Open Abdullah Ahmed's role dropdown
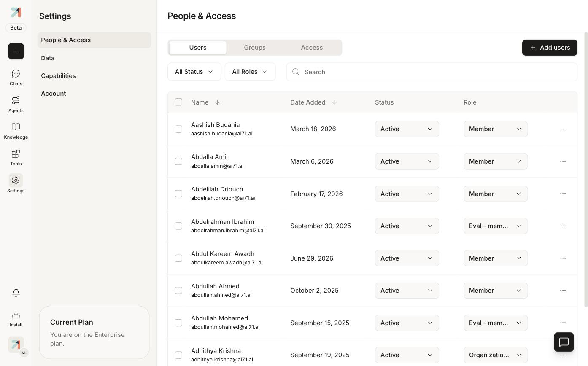The image size is (588, 366). coord(496,291)
